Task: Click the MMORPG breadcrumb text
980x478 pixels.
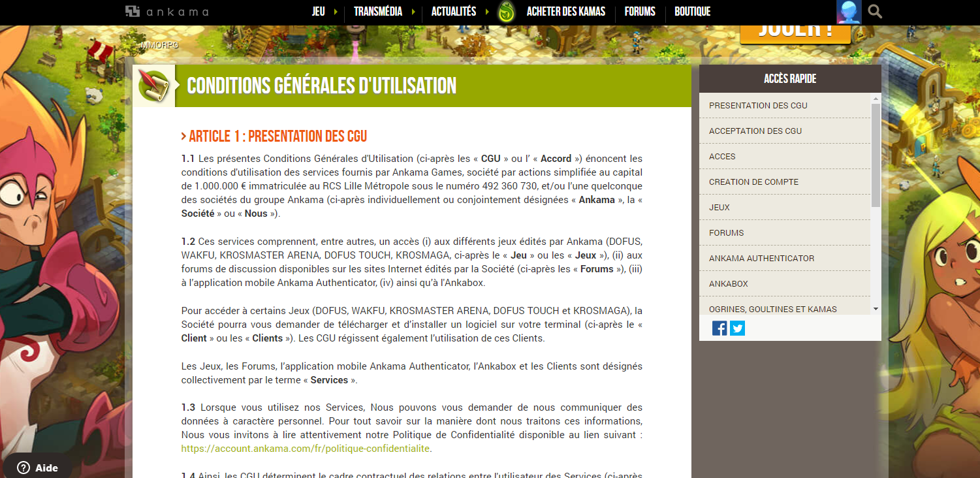Action: (159, 45)
